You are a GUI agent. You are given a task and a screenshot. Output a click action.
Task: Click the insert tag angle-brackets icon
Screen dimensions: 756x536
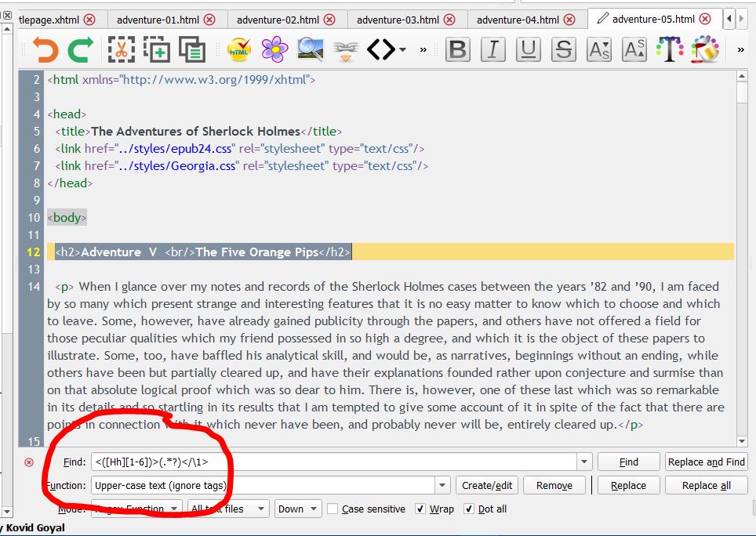coord(381,49)
